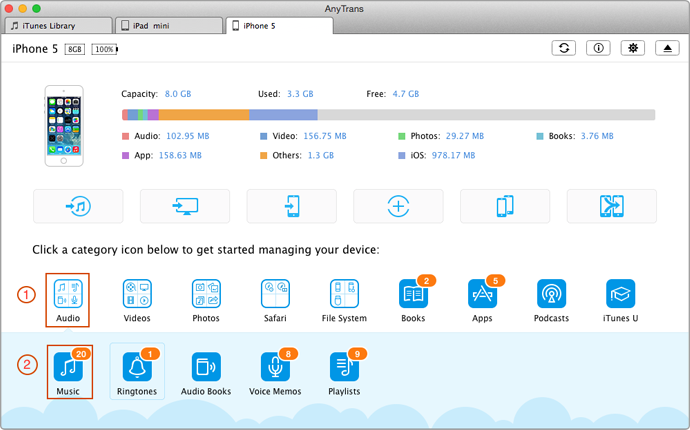Open the Videos category
Viewport: 690px width, 430px height.
click(x=137, y=300)
